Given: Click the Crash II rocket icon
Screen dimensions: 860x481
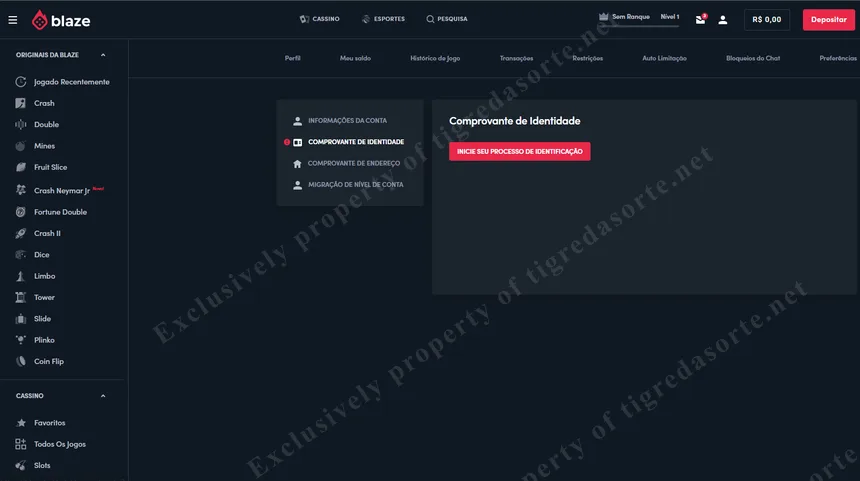Looking at the screenshot, I should tap(21, 233).
